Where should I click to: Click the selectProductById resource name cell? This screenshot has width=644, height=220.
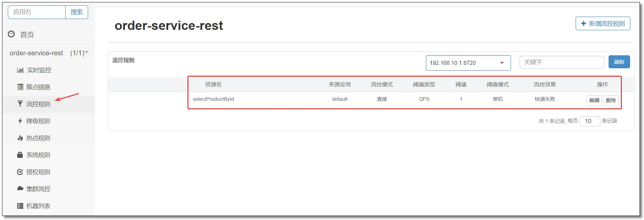click(213, 99)
